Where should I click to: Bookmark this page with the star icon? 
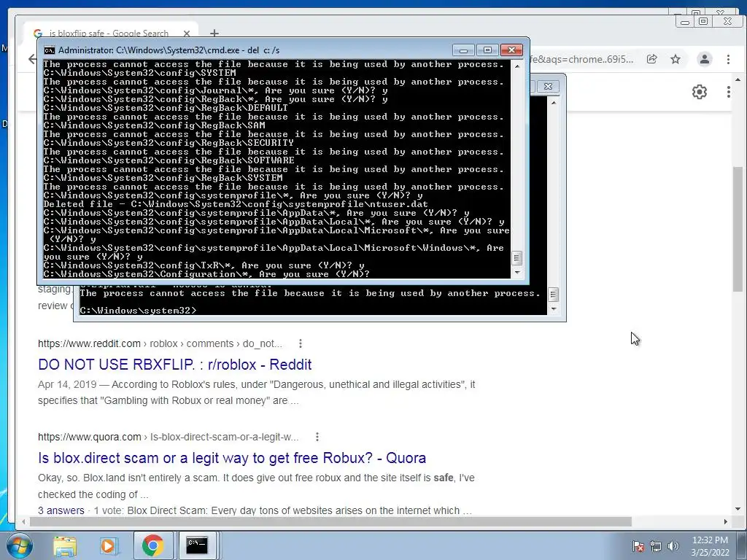[x=676, y=59]
